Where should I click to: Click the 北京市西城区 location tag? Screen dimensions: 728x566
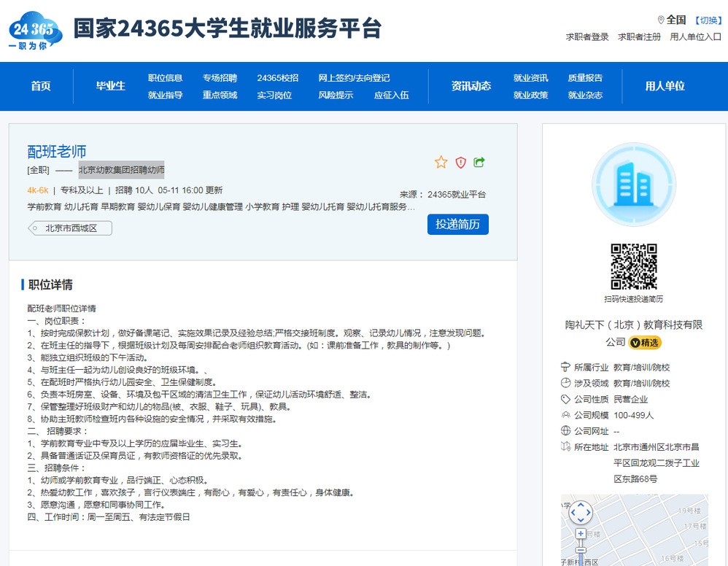(x=71, y=228)
